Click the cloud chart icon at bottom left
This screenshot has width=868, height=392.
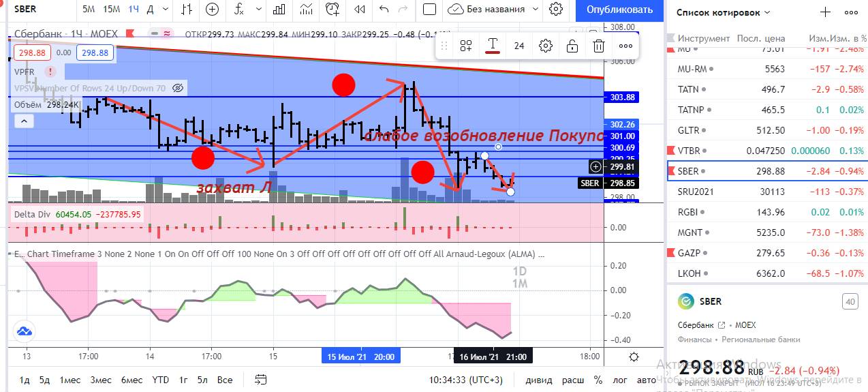pos(25,331)
